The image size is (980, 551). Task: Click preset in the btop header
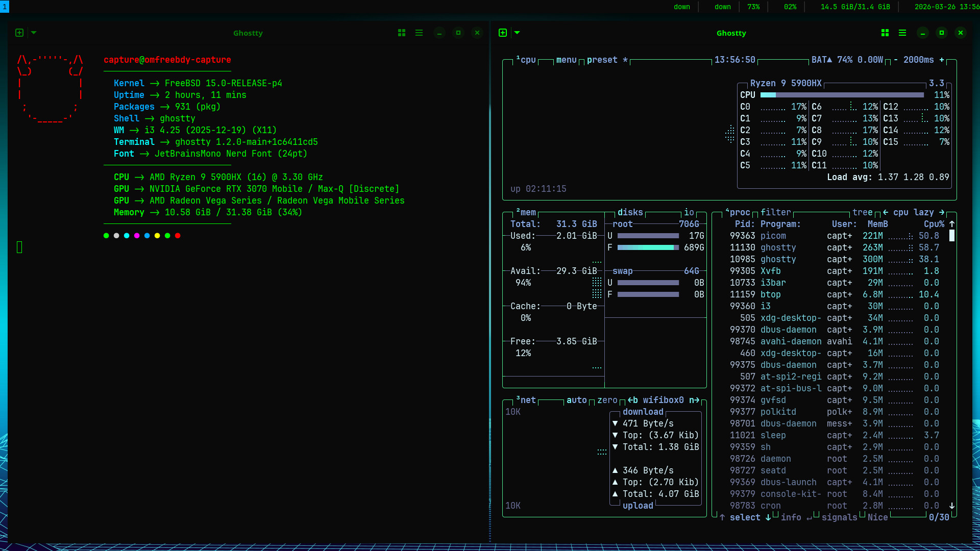click(x=602, y=60)
